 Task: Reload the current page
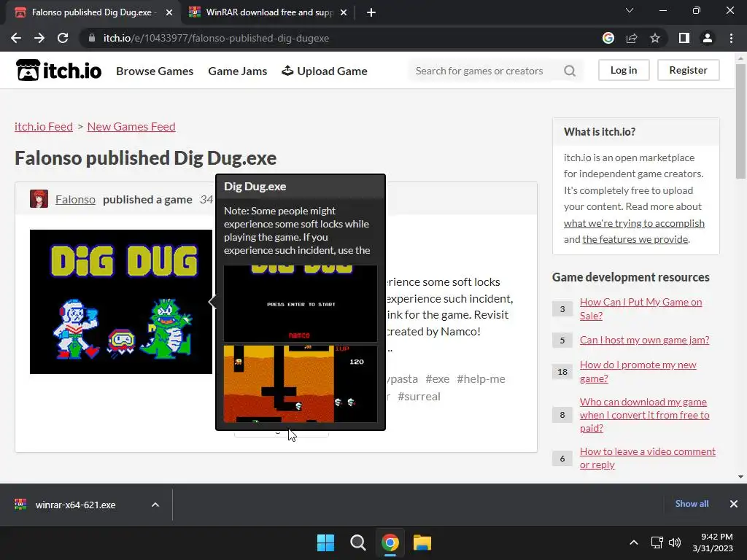[63, 38]
